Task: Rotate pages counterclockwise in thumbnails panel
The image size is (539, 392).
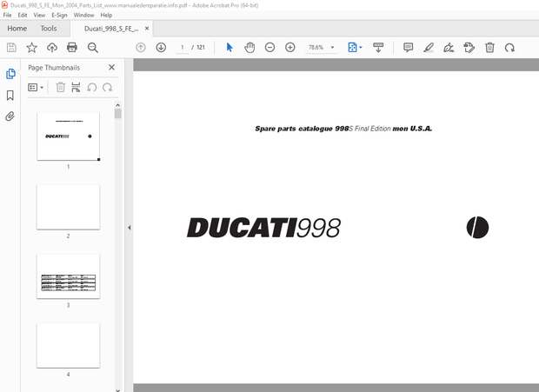Action: coord(92,87)
